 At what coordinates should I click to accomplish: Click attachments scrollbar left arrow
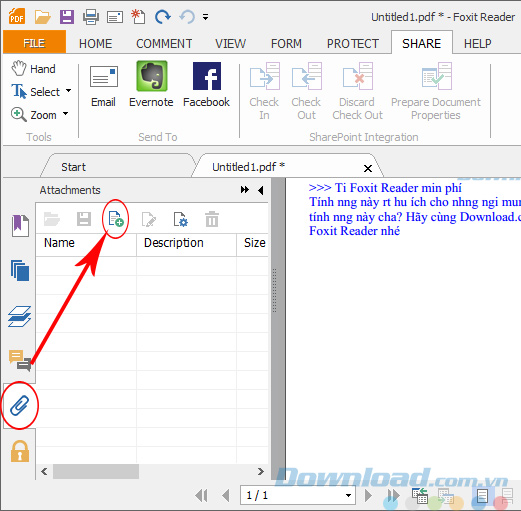pyautogui.click(x=44, y=471)
